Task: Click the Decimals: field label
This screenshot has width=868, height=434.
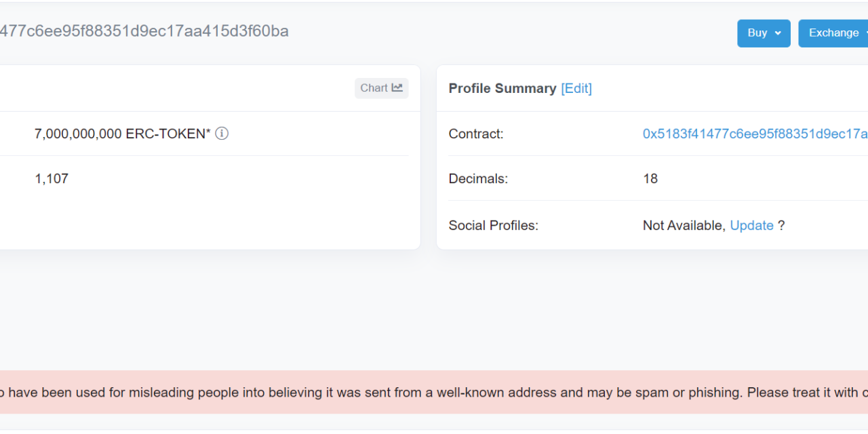Action: (x=478, y=178)
